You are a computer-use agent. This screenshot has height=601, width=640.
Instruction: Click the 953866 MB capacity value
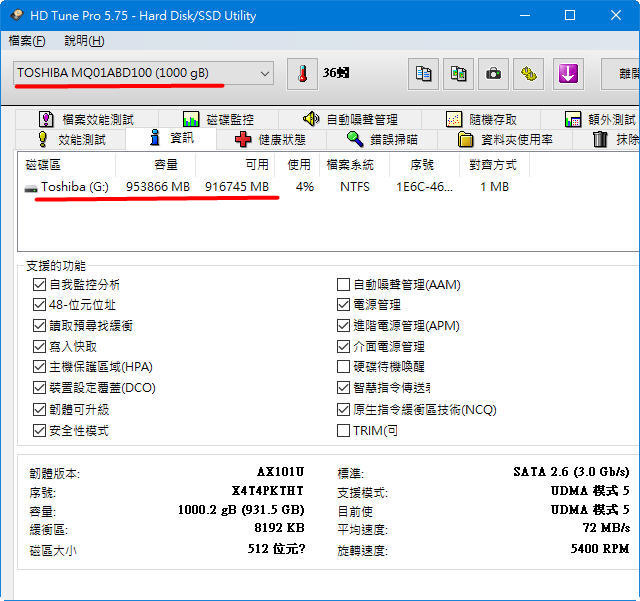[x=158, y=187]
